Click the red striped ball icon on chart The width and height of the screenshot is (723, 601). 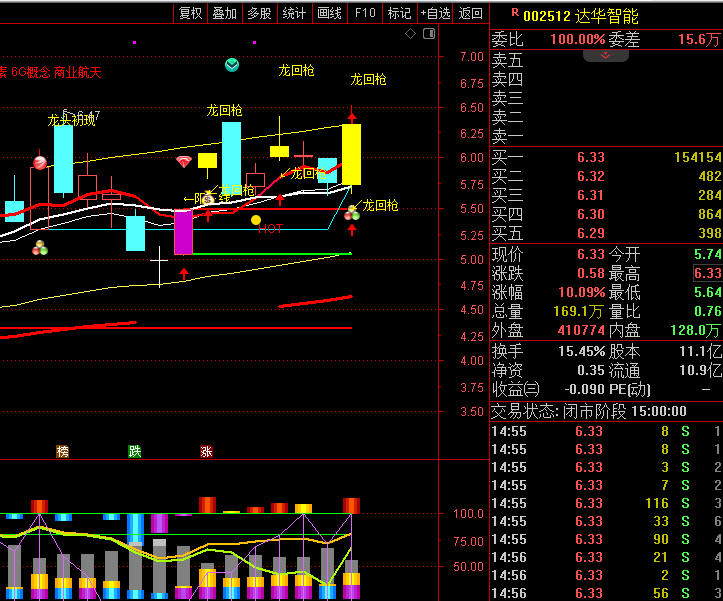(40, 163)
